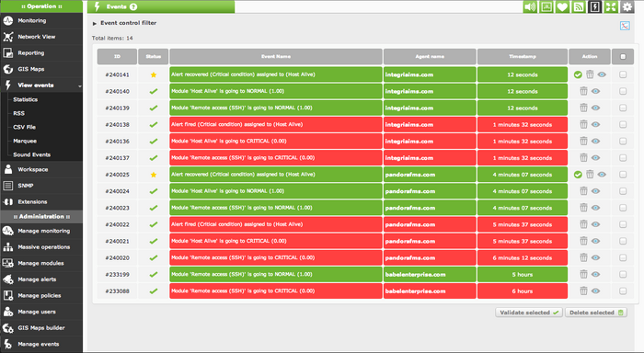Click the heart icon in top toolbar

tap(562, 6)
